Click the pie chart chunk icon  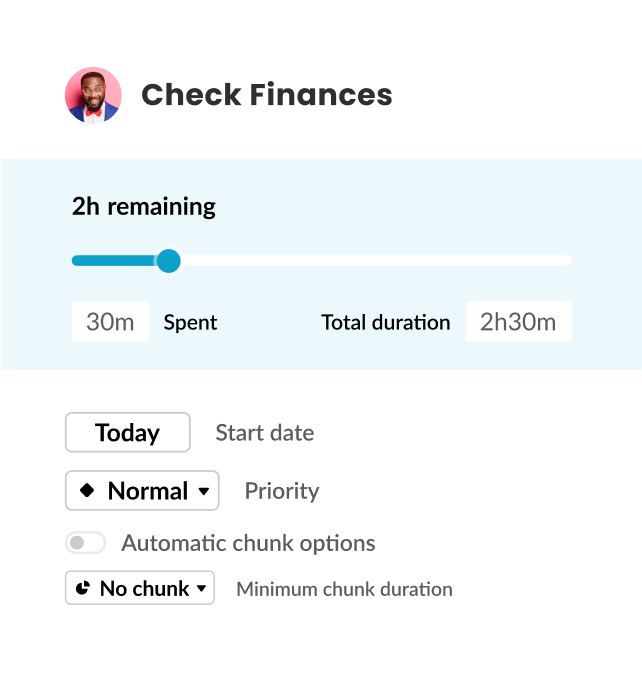point(84,588)
